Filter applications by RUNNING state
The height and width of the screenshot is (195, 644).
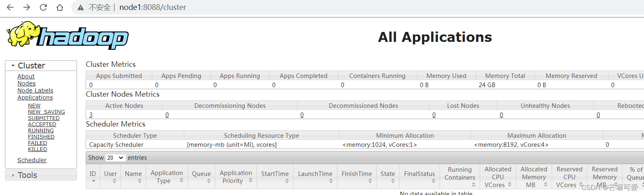[x=41, y=130]
